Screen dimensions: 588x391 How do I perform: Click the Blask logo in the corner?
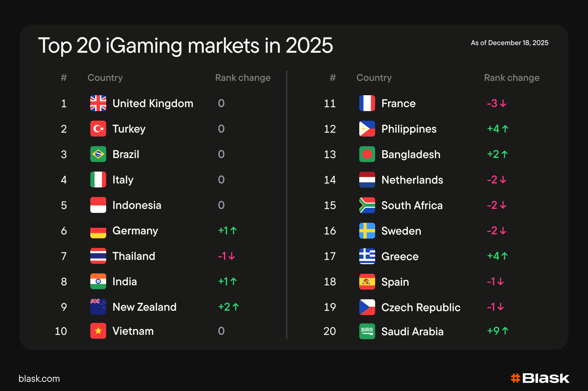[x=540, y=378]
